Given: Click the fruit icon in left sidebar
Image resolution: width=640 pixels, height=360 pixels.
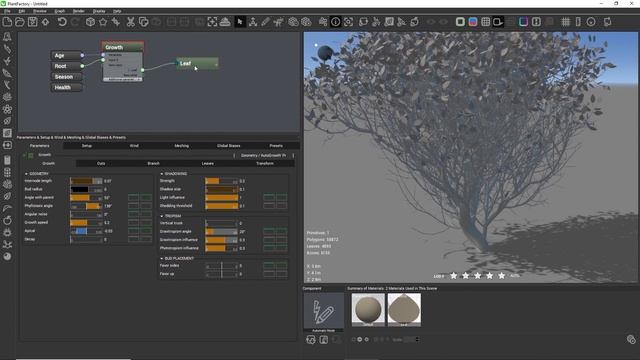Looking at the screenshot, I should click(7, 220).
